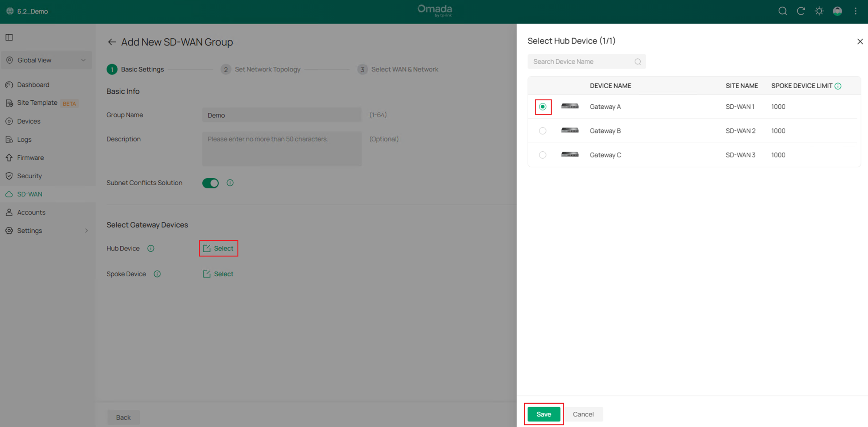This screenshot has width=868, height=427.
Task: Expand the Settings sidebar menu
Action: (x=30, y=230)
